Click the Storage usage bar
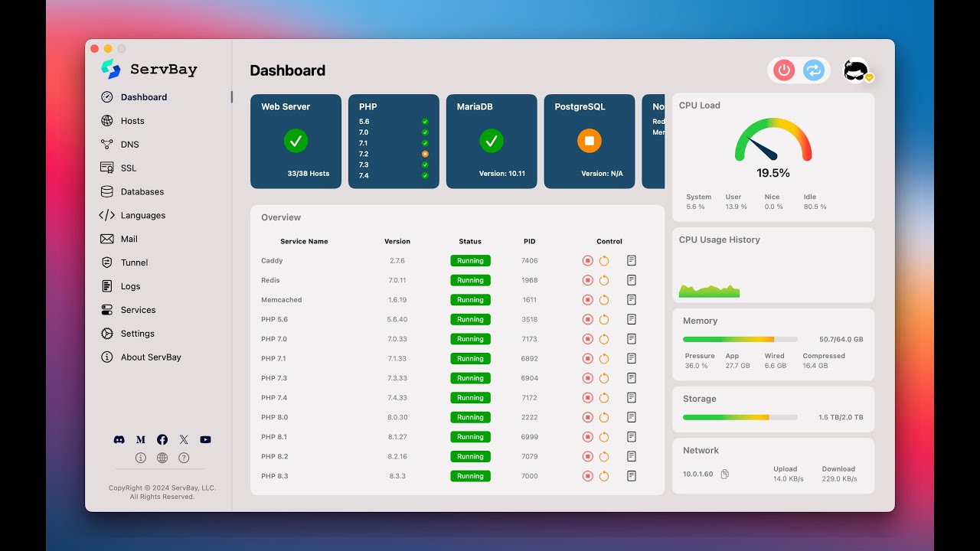The image size is (980, 551). 740,417
